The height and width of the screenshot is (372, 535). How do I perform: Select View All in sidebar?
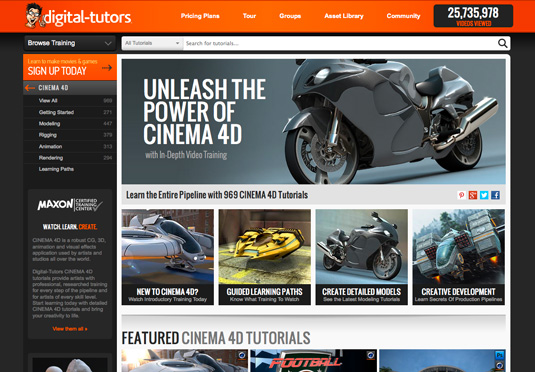click(x=70, y=101)
